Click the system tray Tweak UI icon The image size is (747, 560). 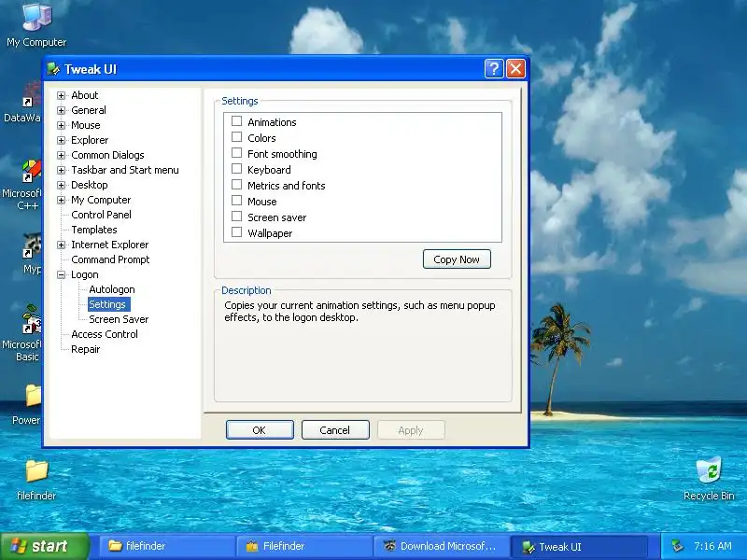point(676,546)
